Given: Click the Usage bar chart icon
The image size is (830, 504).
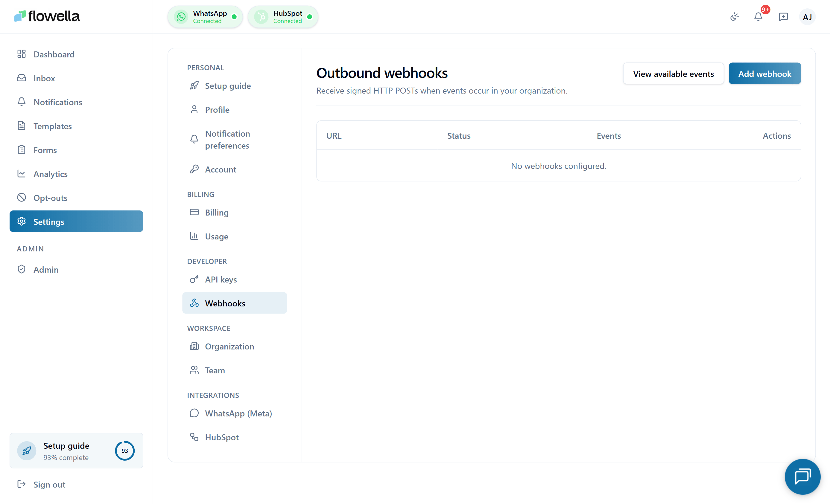Looking at the screenshot, I should point(194,236).
